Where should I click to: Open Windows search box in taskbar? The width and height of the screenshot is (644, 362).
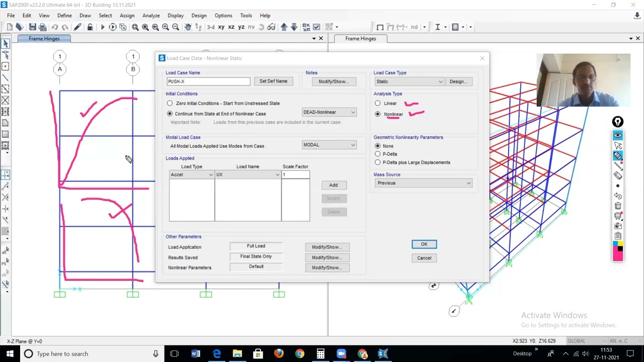click(x=91, y=353)
